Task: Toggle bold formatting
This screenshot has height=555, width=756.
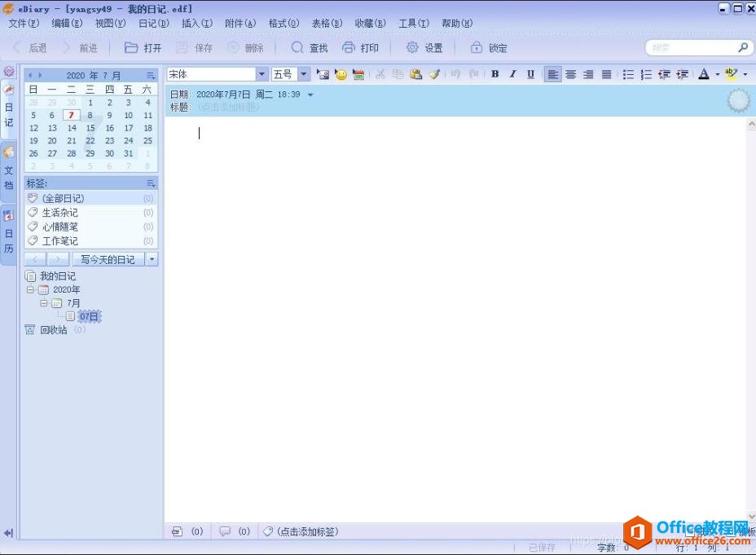Action: tap(494, 74)
